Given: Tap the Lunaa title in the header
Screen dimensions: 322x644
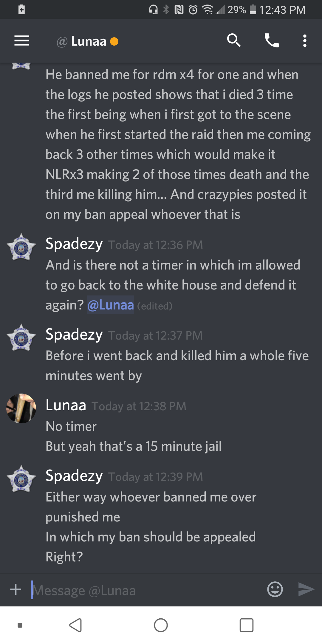Looking at the screenshot, I should click(x=89, y=41).
